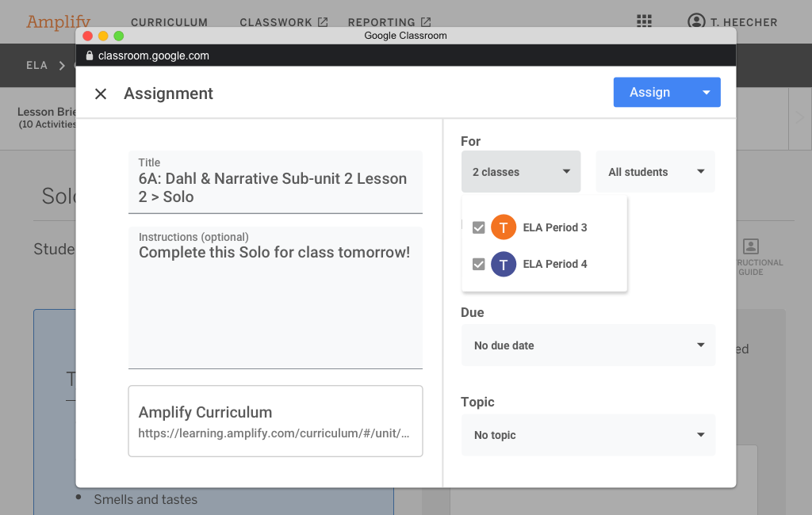The width and height of the screenshot is (812, 515).
Task: Open the Amplify Curriculum link attachment
Action: coord(275,422)
